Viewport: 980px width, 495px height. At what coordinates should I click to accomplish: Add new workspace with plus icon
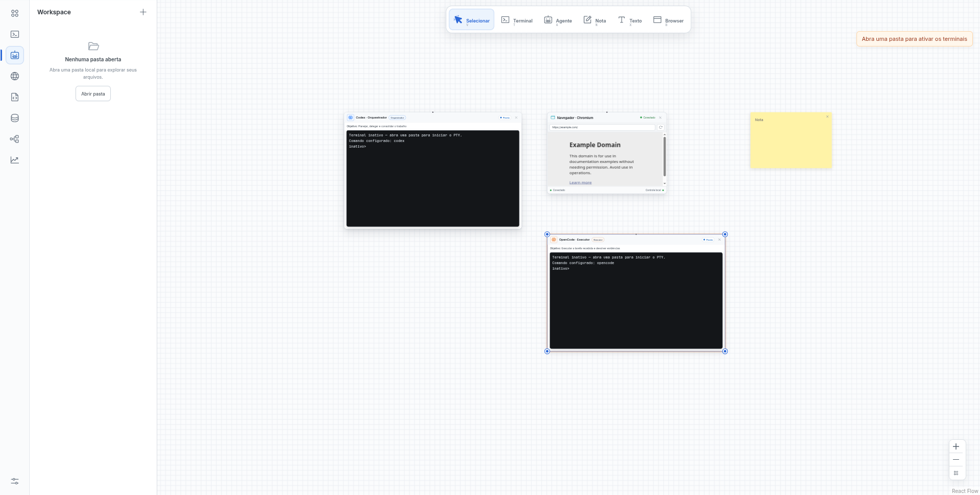tap(143, 12)
